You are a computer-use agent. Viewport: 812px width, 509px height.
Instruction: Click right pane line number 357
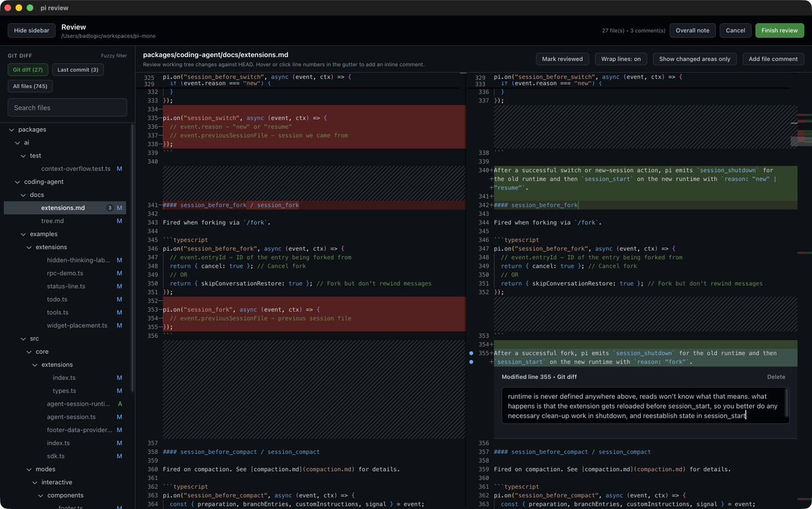coord(484,452)
